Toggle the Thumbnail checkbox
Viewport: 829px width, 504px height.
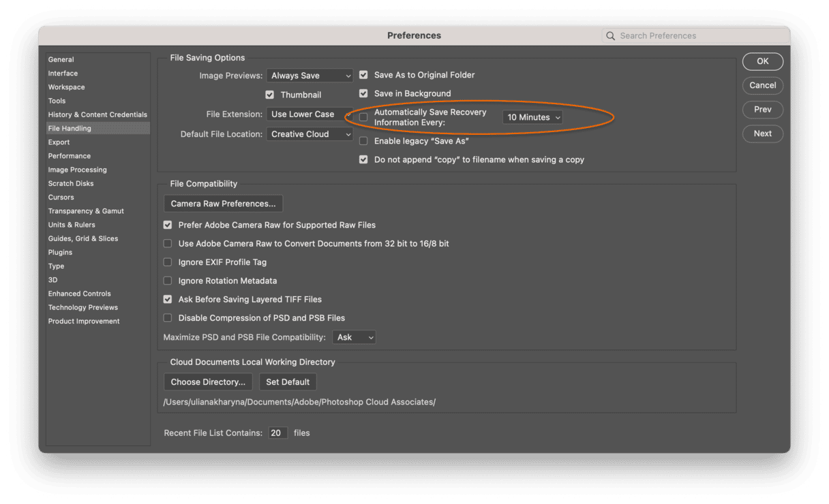[270, 95]
